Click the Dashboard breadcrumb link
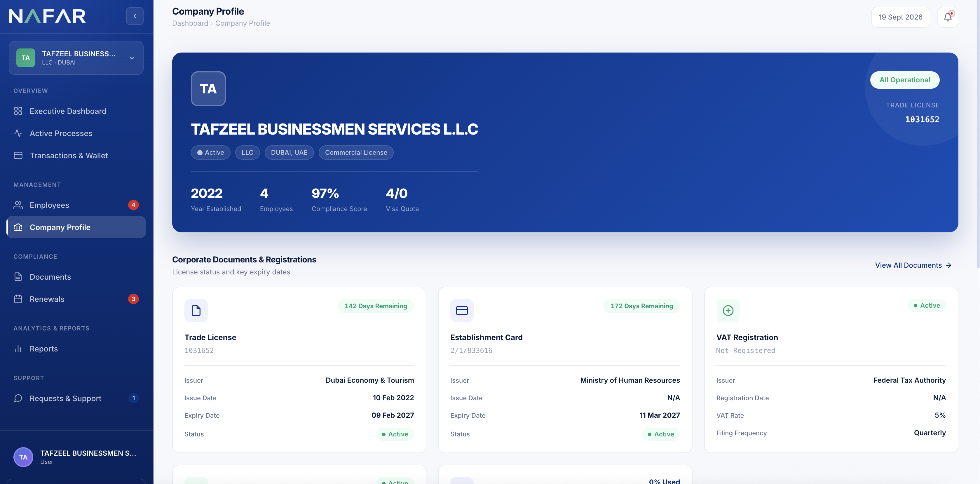The width and height of the screenshot is (980, 484). 190,23
